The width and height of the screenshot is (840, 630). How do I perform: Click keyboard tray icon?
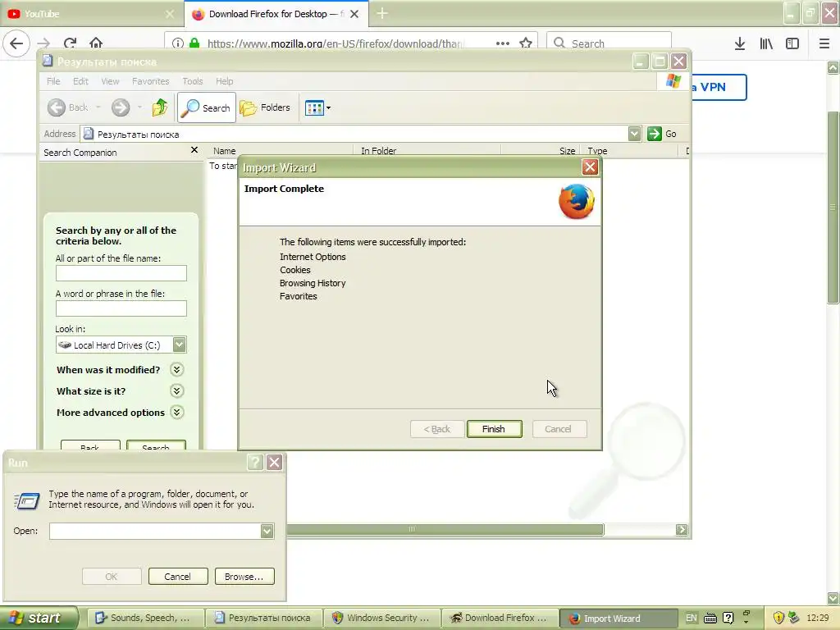(710, 619)
